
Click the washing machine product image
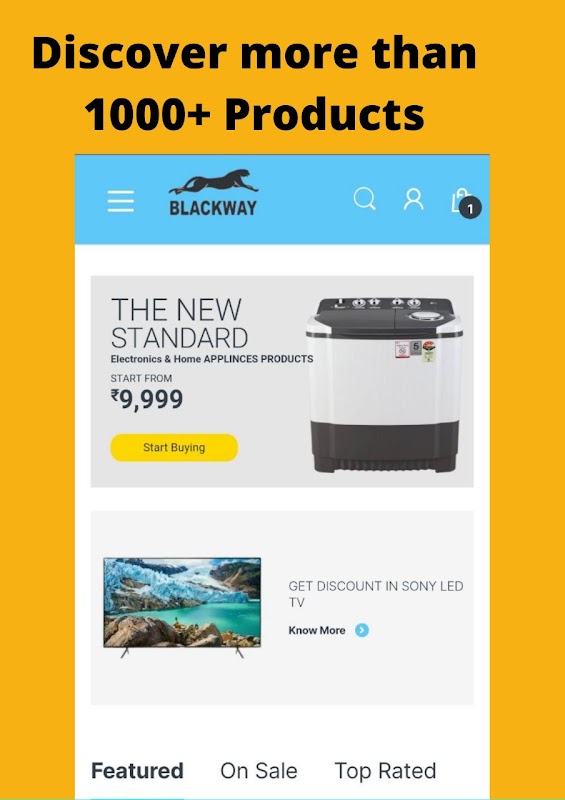point(384,385)
